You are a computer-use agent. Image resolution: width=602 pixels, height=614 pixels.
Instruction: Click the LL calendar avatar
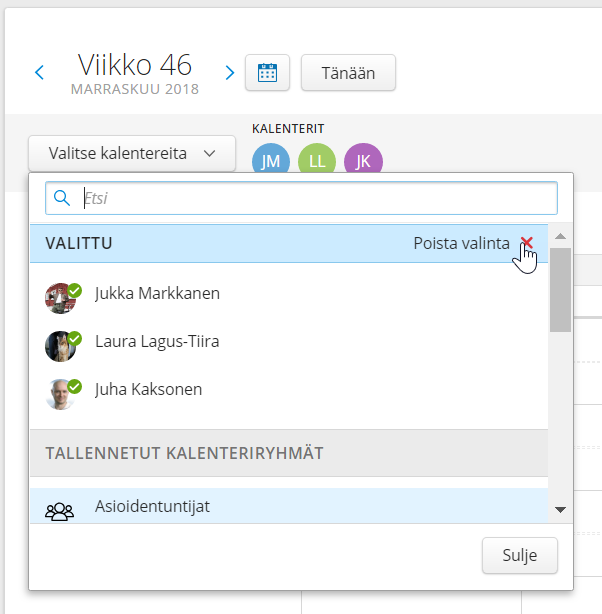click(317, 162)
